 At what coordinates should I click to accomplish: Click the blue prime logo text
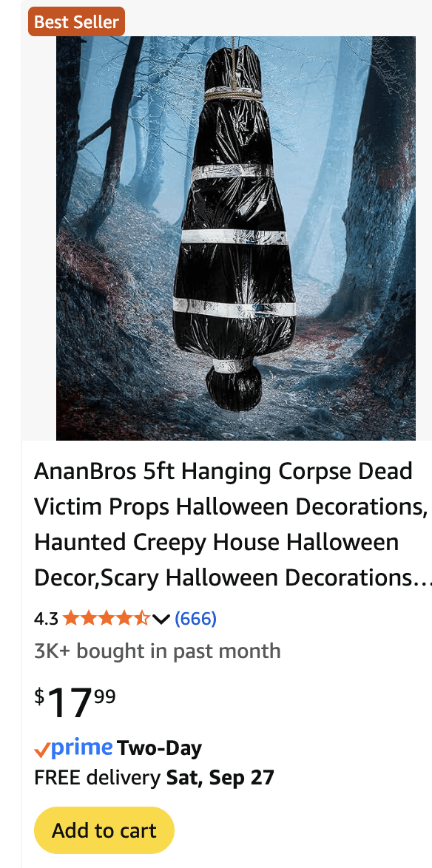(x=82, y=748)
